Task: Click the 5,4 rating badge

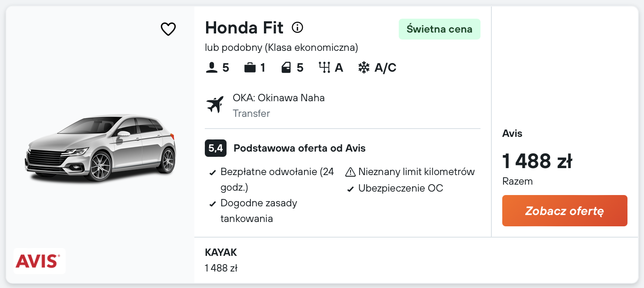Action: tap(215, 149)
